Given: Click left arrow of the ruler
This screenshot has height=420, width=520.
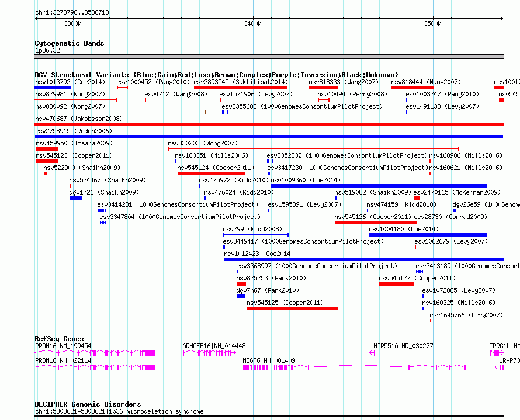Looking at the screenshot, I should click(36, 18).
